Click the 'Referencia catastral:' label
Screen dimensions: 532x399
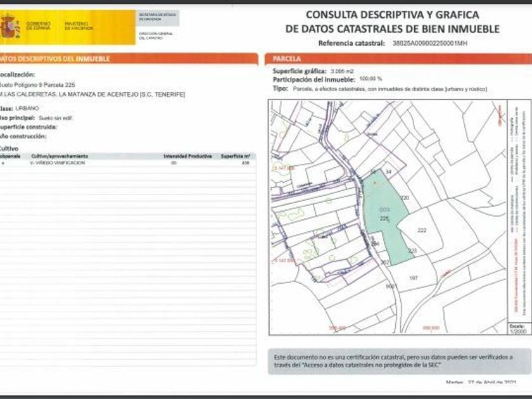pyautogui.click(x=351, y=44)
